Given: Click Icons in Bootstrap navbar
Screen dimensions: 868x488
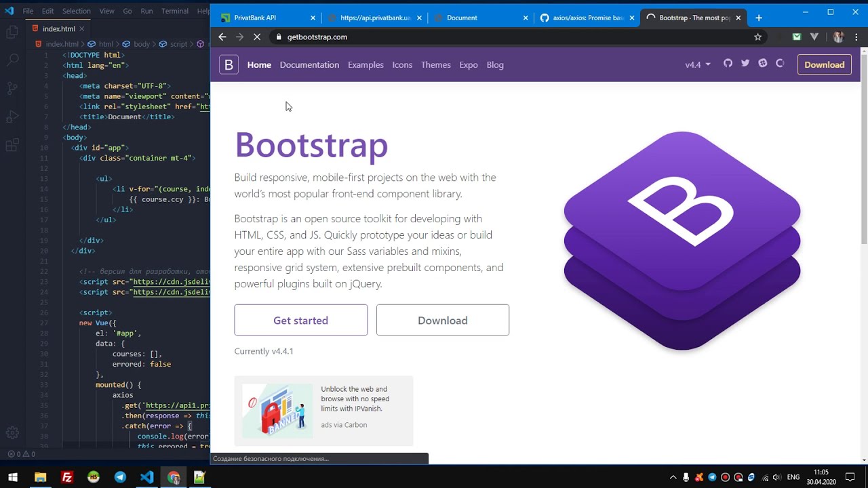Looking at the screenshot, I should tap(402, 64).
